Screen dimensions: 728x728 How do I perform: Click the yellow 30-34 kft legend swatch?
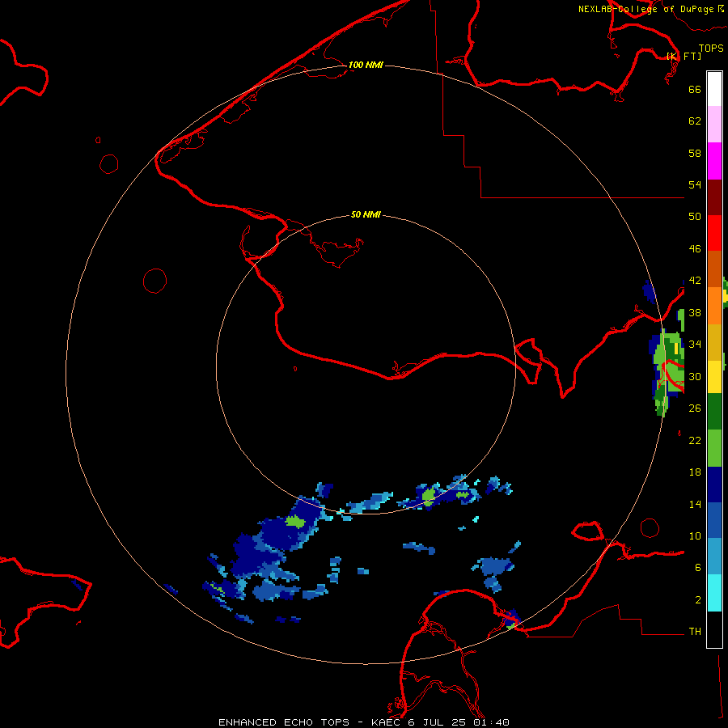click(714, 376)
